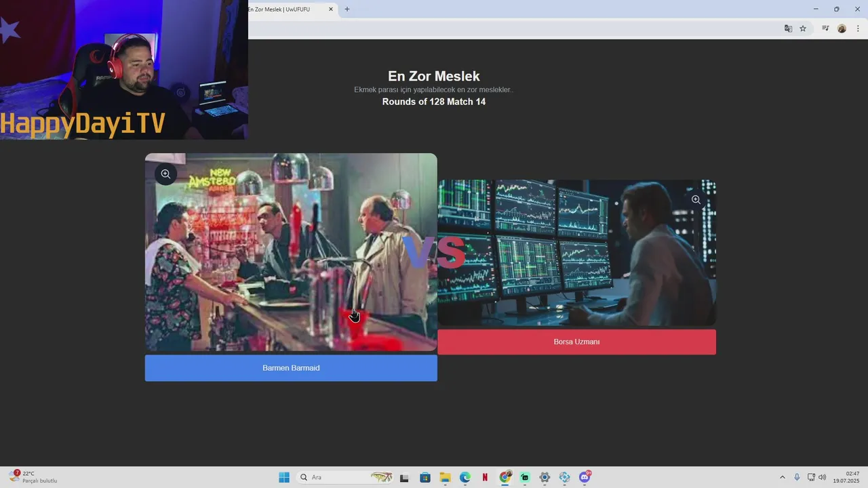Open the clock showing 02:47

pyautogui.click(x=846, y=477)
